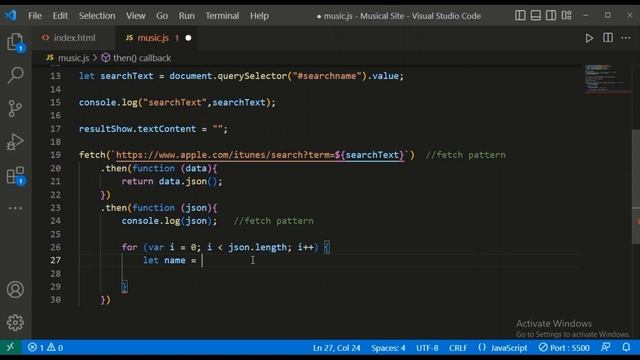Viewport: 640px width, 360px height.
Task: Click line number 26 in the gutter
Action: point(56,247)
